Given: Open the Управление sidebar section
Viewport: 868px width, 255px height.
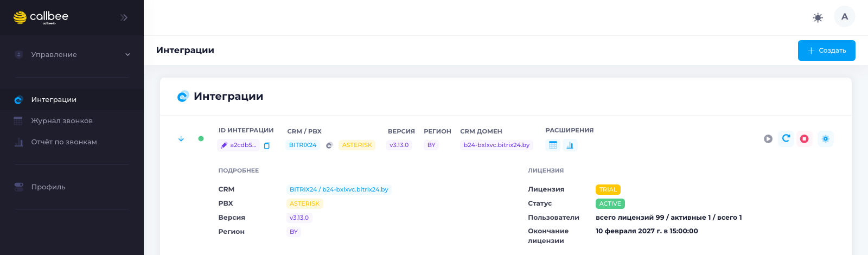Looking at the screenshot, I should point(72,54).
